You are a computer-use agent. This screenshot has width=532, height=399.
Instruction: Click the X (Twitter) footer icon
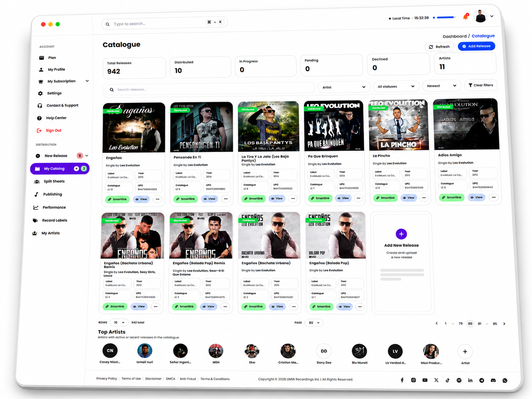436,380
